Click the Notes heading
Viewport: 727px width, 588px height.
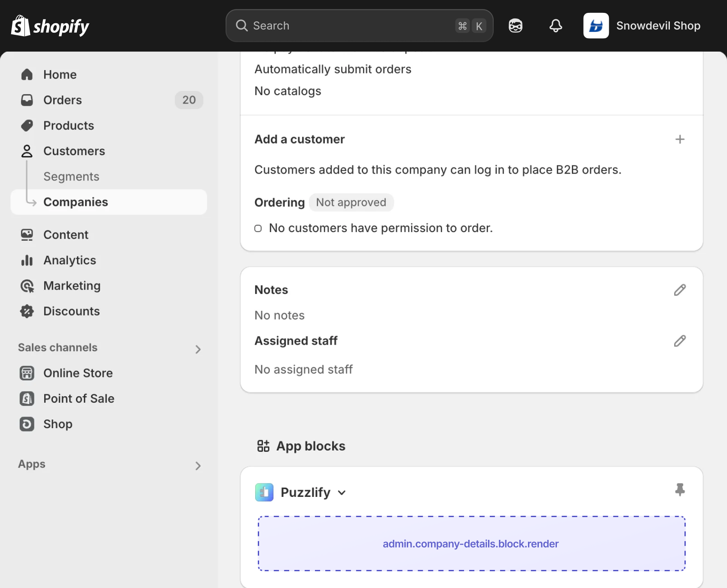(271, 290)
